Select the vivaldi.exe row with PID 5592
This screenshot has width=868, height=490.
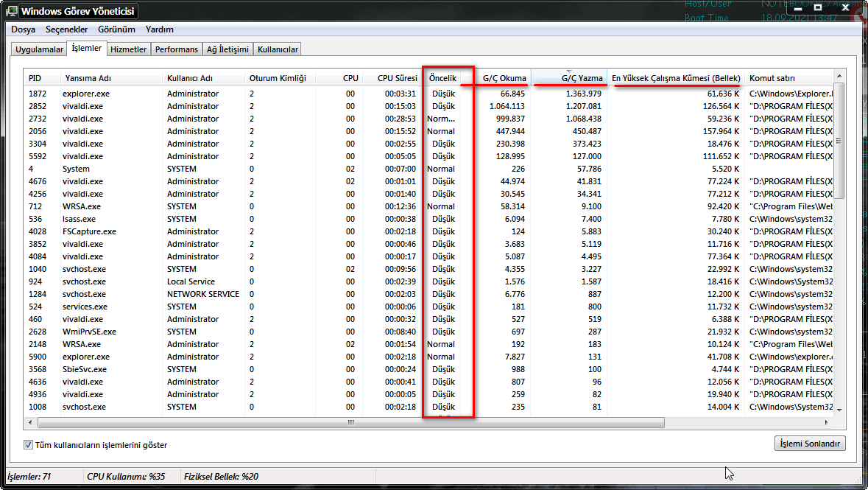(428, 156)
